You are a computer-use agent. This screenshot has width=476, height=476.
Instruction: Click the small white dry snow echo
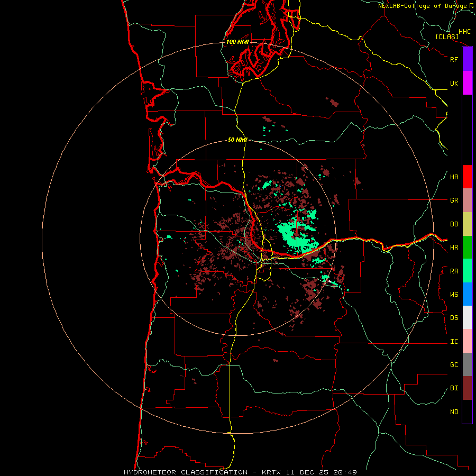329,282
